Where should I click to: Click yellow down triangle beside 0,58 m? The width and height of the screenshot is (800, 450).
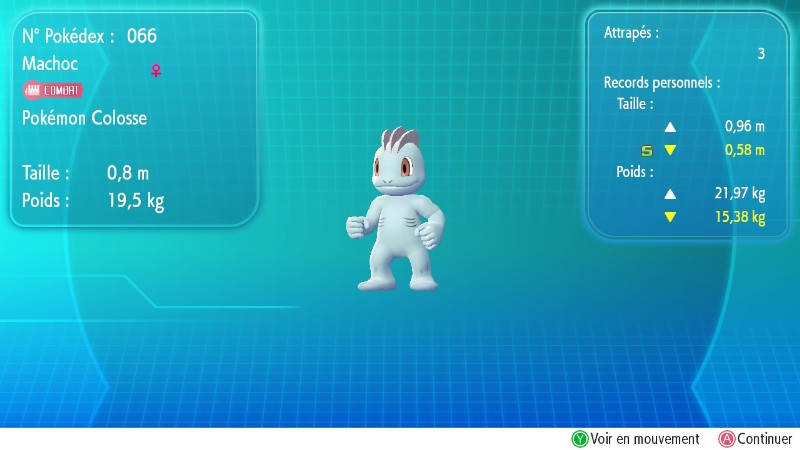[670, 151]
